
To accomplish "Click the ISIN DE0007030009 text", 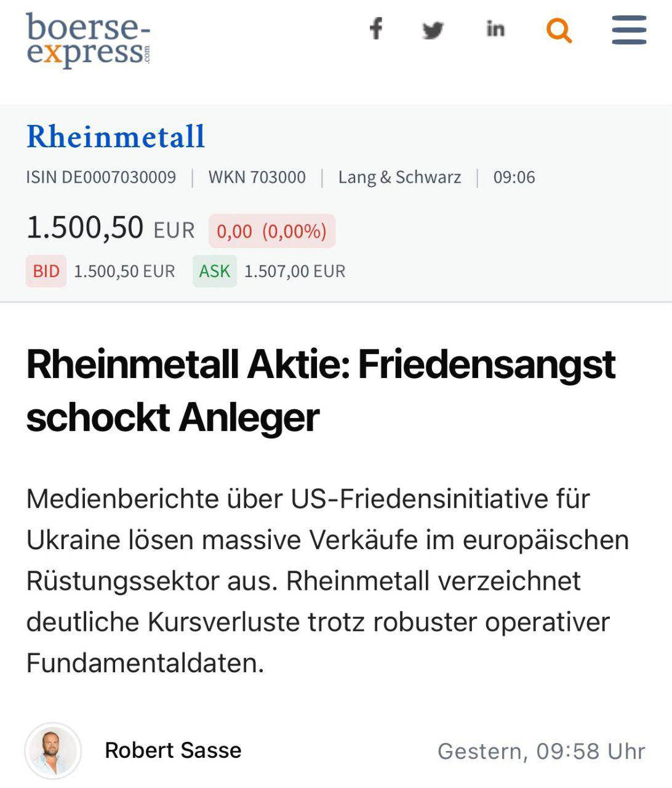I will coord(101,177).
